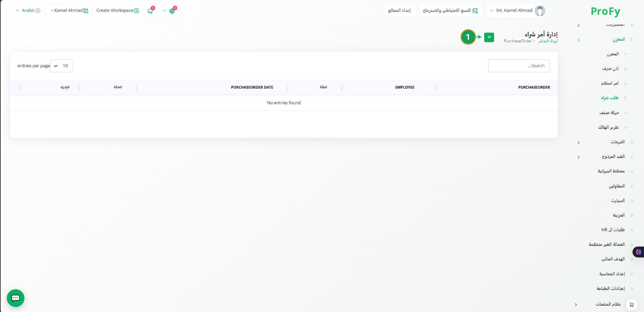The height and width of the screenshot is (312, 644).
Task: Open the Hi, Kamel Ahmad user menu
Action: click(517, 11)
